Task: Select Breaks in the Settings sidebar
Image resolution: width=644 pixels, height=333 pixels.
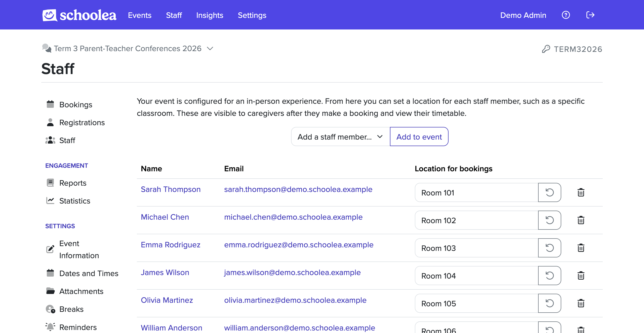Action: point(71,309)
